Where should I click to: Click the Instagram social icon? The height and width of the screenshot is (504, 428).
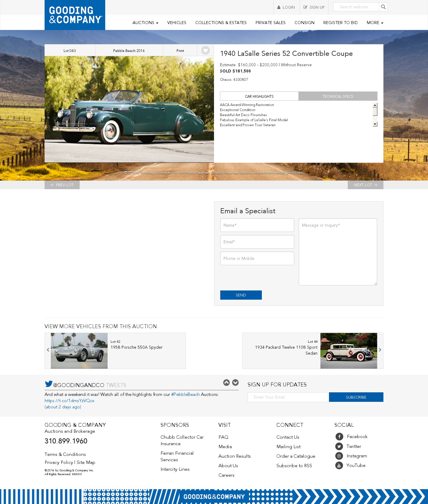pyautogui.click(x=339, y=456)
